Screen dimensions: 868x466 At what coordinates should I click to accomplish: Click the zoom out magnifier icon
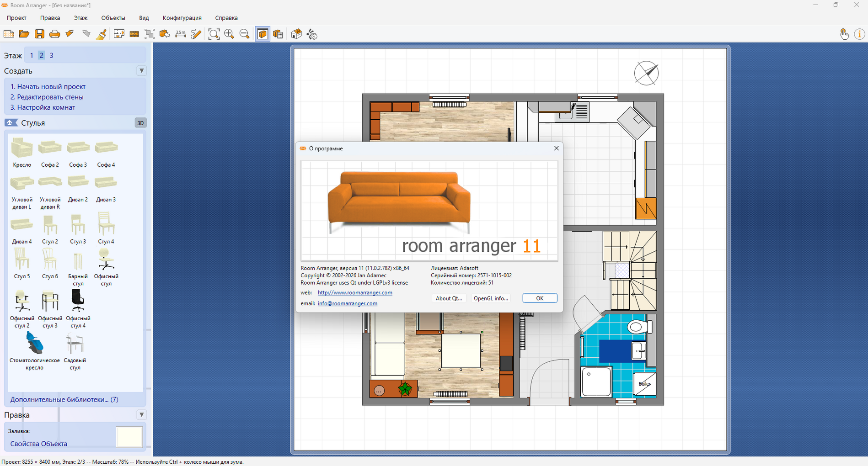click(x=245, y=34)
